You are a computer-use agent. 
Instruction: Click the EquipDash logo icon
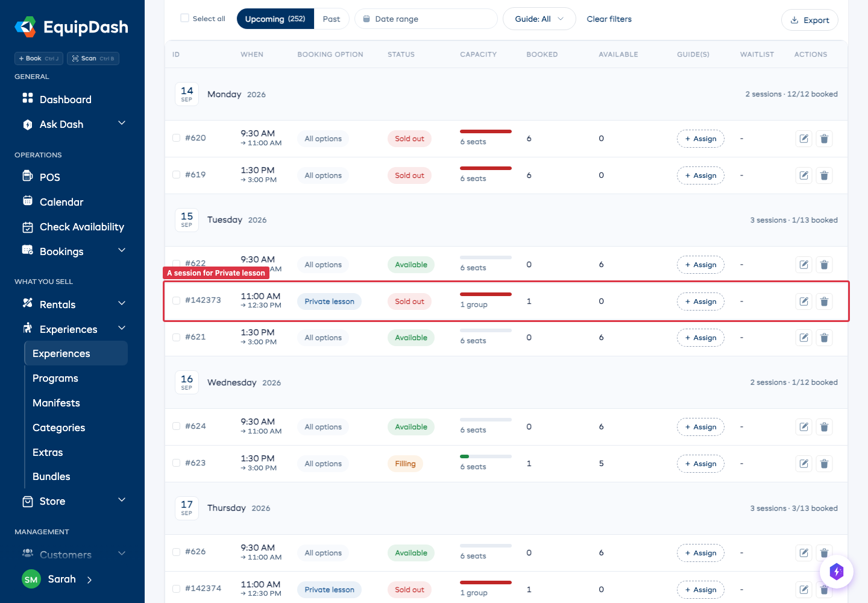pos(25,27)
